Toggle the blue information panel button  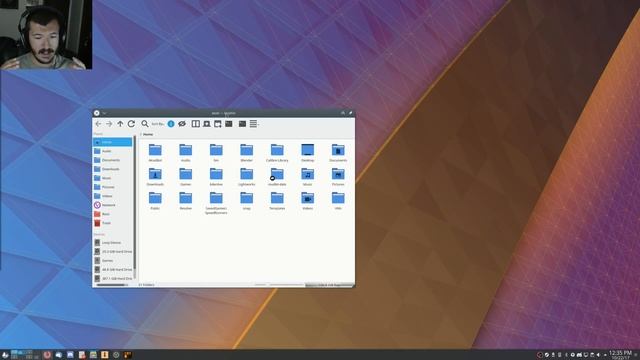171,124
